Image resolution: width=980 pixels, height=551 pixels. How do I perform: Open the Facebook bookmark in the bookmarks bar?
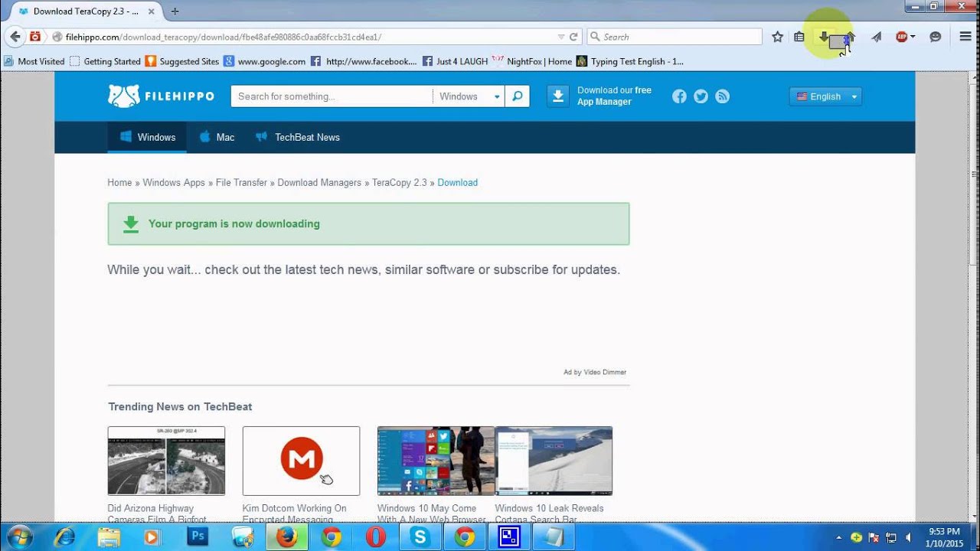(x=364, y=61)
